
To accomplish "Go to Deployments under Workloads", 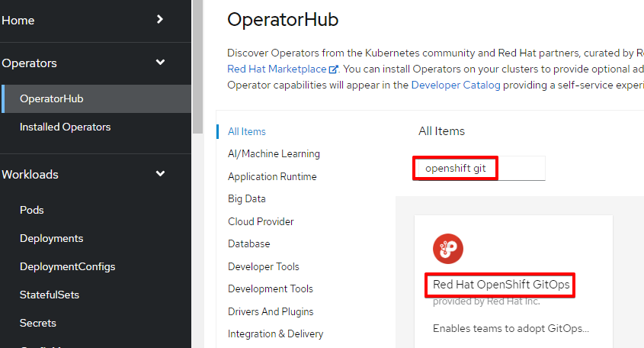I will 51,239.
